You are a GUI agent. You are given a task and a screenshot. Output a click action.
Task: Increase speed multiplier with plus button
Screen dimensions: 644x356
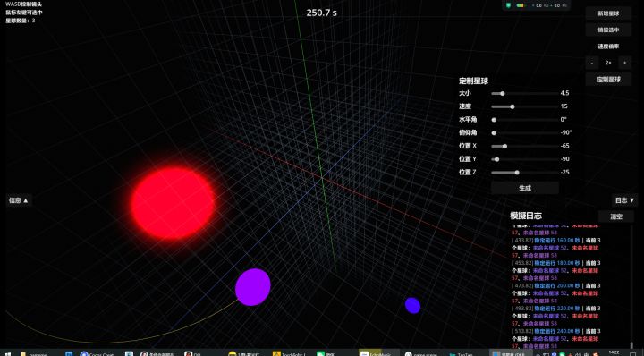[624, 63]
